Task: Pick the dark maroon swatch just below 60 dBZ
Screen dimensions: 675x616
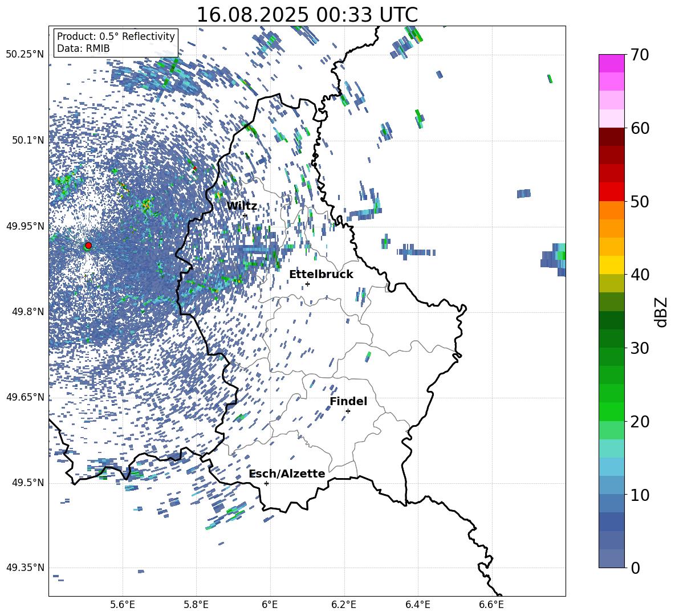Action: click(612, 137)
